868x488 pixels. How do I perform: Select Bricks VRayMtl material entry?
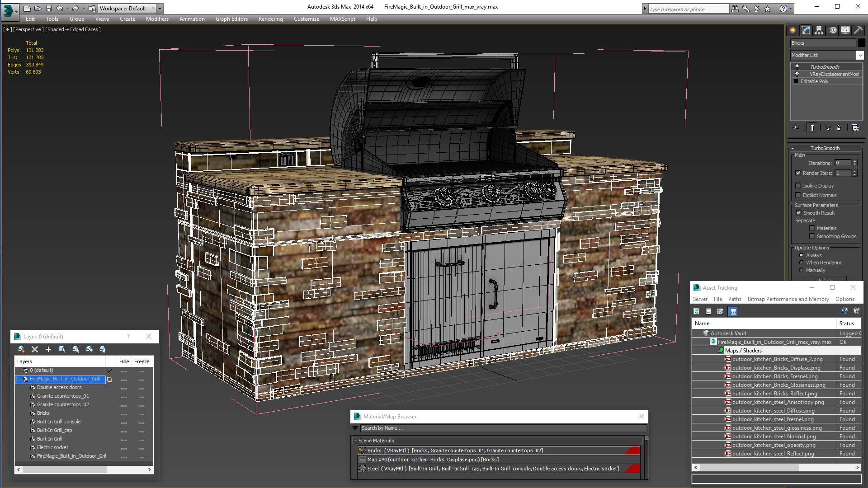point(499,450)
